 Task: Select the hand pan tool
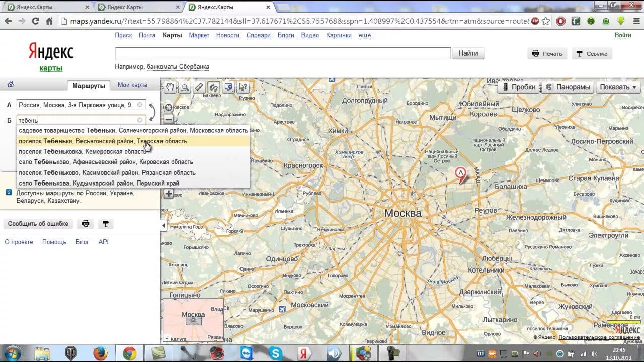tap(170, 87)
